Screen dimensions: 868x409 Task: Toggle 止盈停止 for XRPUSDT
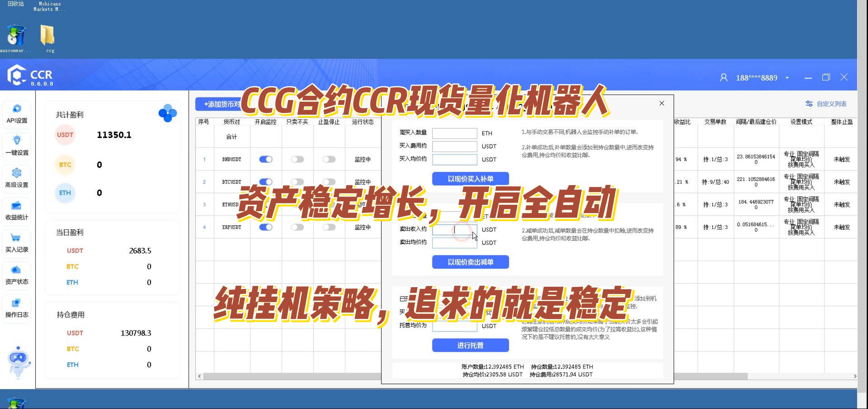[329, 227]
